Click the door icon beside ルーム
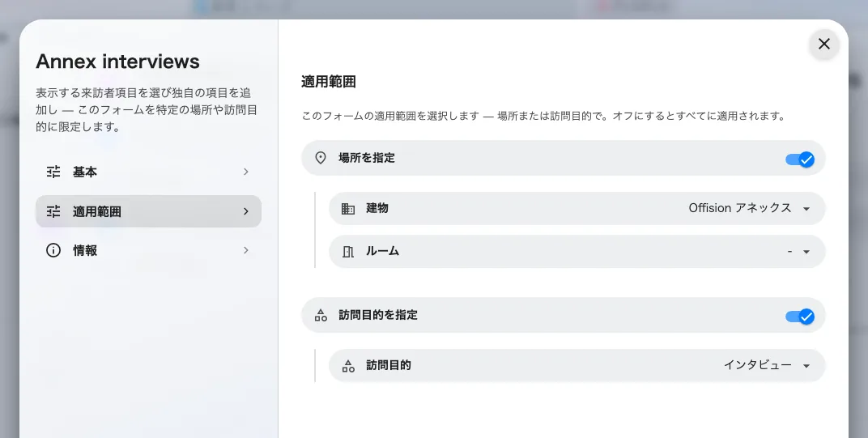The width and height of the screenshot is (868, 438). pos(347,252)
